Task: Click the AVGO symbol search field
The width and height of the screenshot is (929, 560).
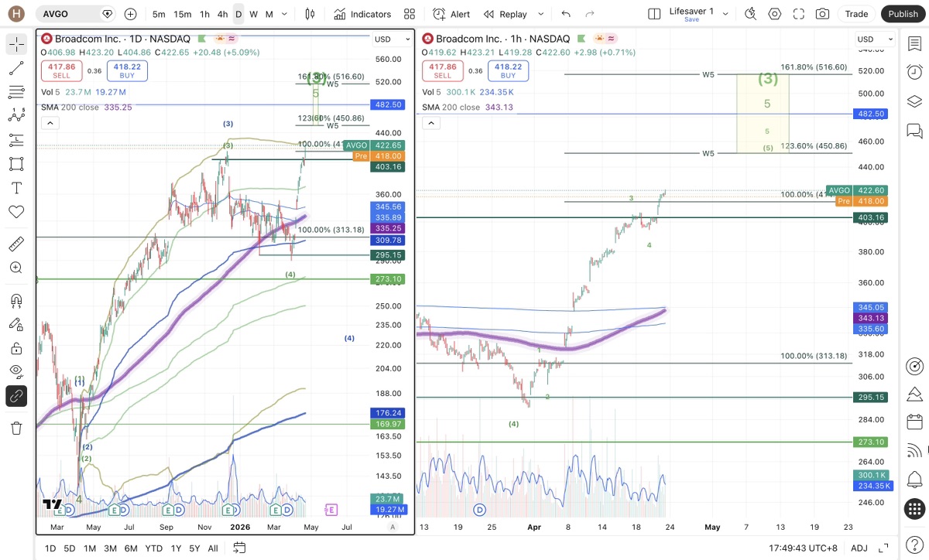Action: (x=76, y=14)
